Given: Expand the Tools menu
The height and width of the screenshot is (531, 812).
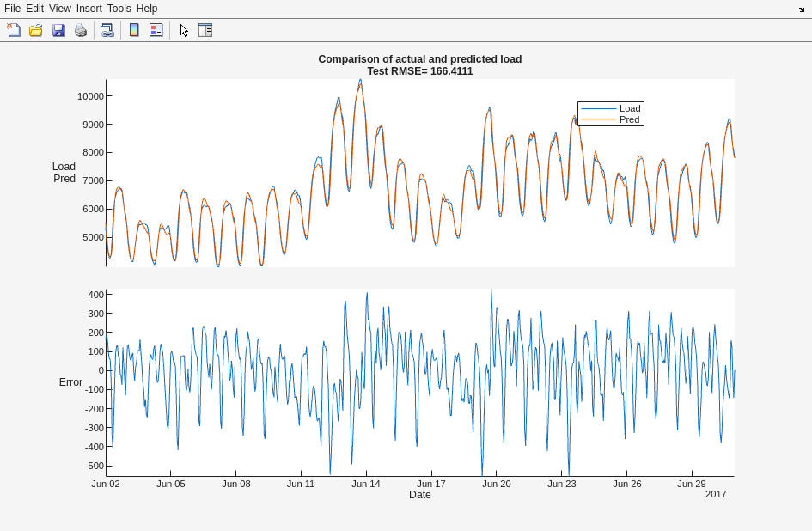Looking at the screenshot, I should [x=119, y=9].
